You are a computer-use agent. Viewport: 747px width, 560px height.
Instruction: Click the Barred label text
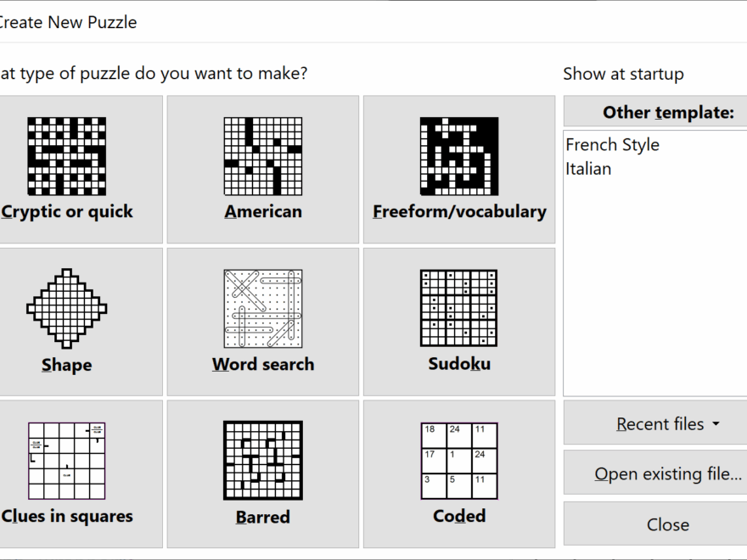262,516
